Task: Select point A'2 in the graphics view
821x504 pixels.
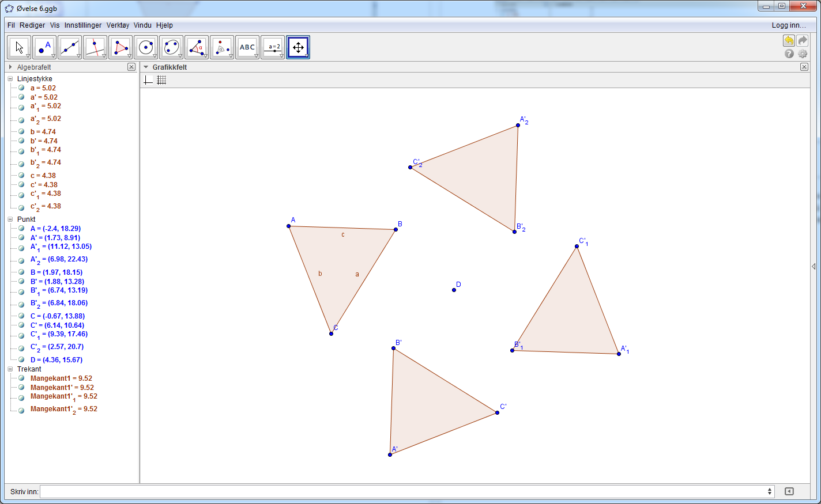Action: pos(518,125)
